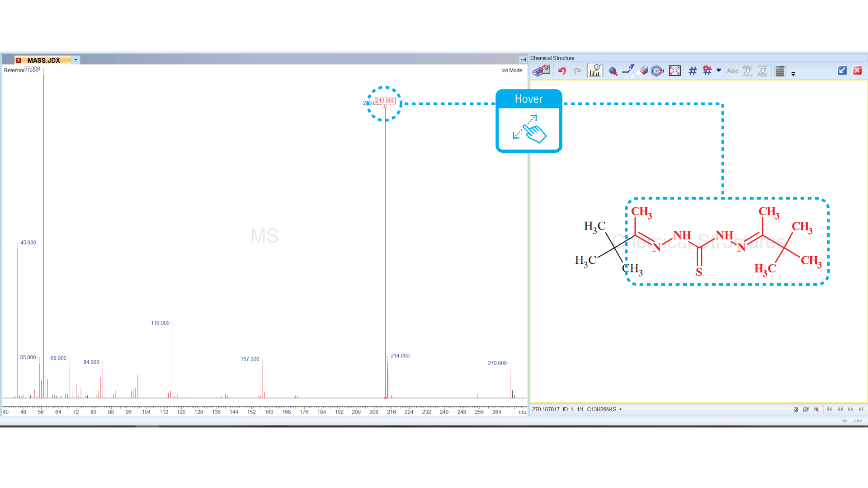Close the Chemical Structure panel with red X

click(x=858, y=70)
